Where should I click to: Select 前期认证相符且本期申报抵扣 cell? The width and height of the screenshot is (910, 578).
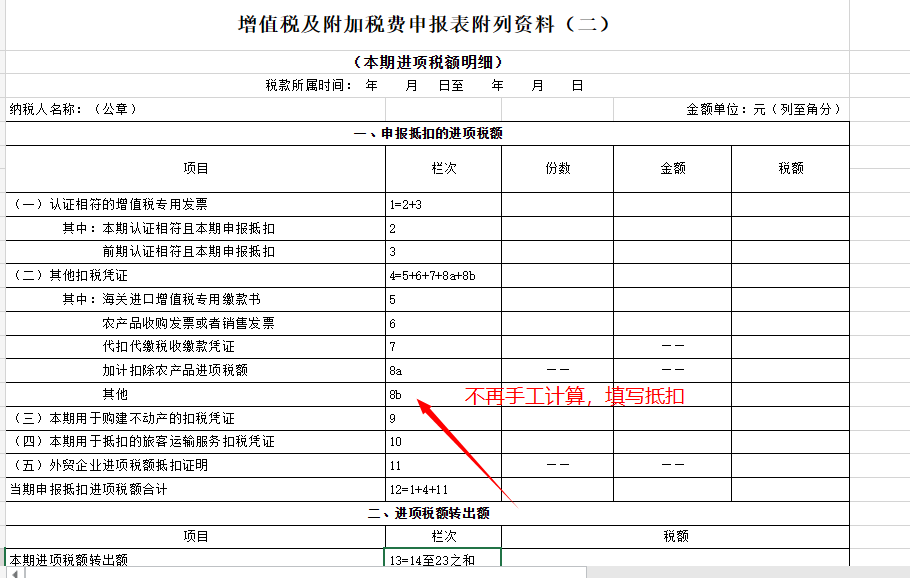[196, 252]
